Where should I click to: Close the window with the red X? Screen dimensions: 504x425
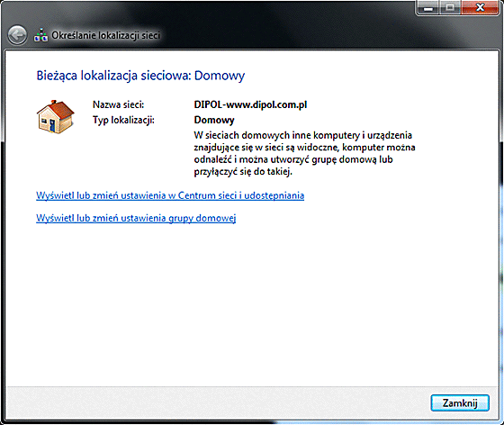481,8
